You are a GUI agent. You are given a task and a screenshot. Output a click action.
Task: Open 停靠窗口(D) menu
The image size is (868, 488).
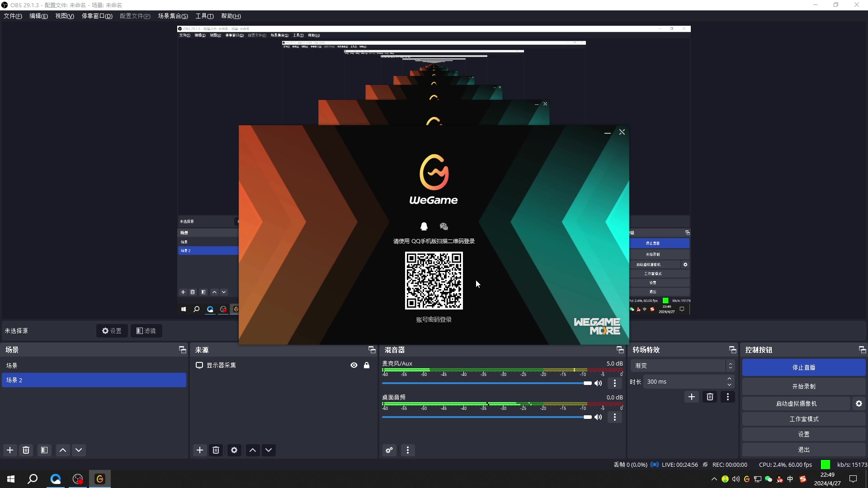click(97, 16)
